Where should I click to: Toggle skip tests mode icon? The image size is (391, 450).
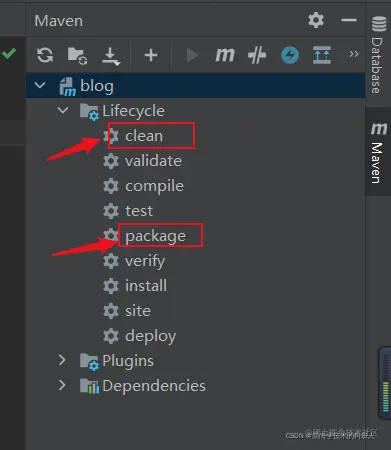(x=257, y=55)
